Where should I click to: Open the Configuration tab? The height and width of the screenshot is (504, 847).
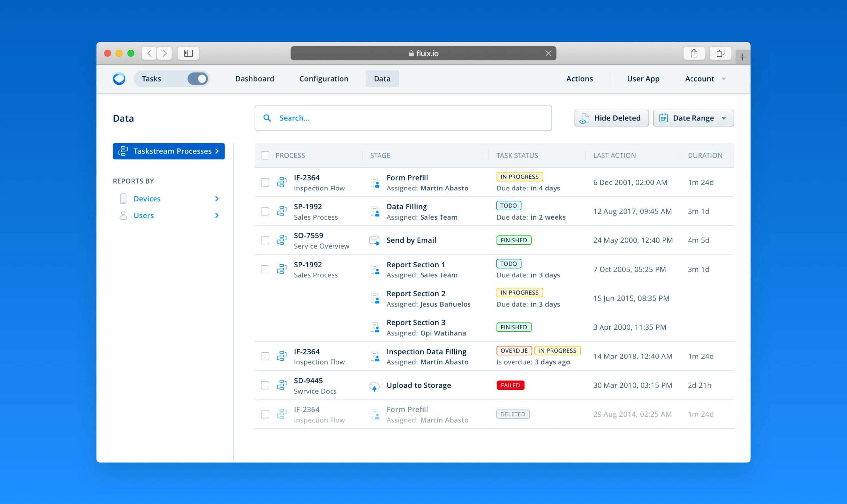324,79
